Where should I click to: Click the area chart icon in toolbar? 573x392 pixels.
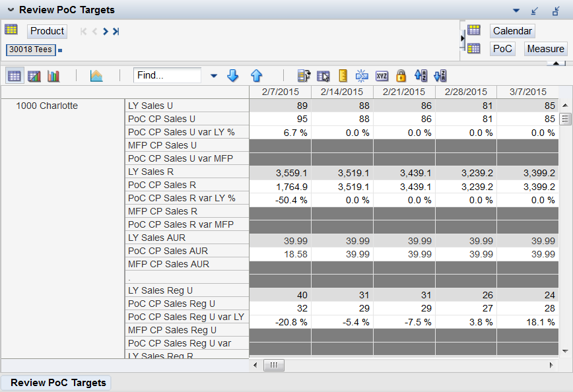pos(96,76)
